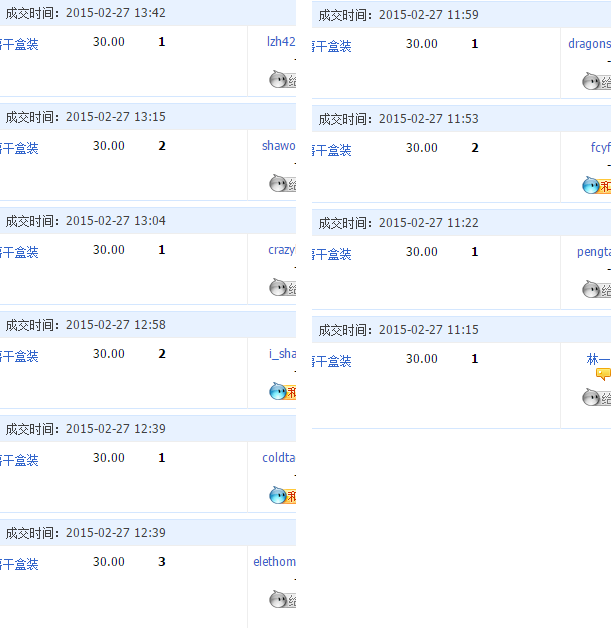The width and height of the screenshot is (611, 628).
Task: Click the Wangwang icon in the 11:15 order
Action: pyautogui.click(x=594, y=397)
